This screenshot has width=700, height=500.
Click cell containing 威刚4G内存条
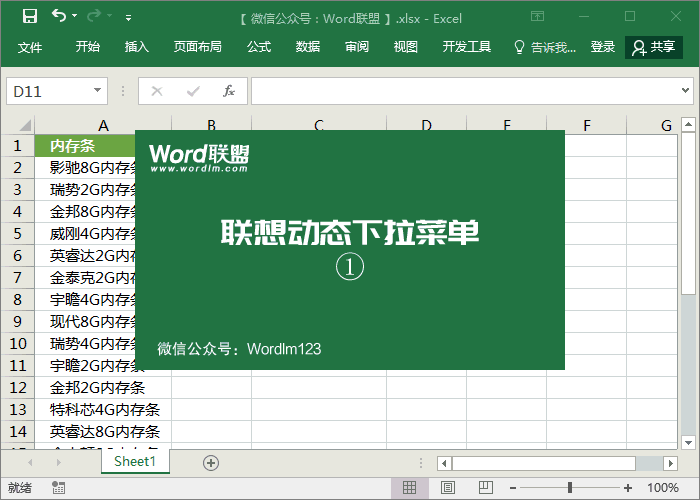point(85,233)
